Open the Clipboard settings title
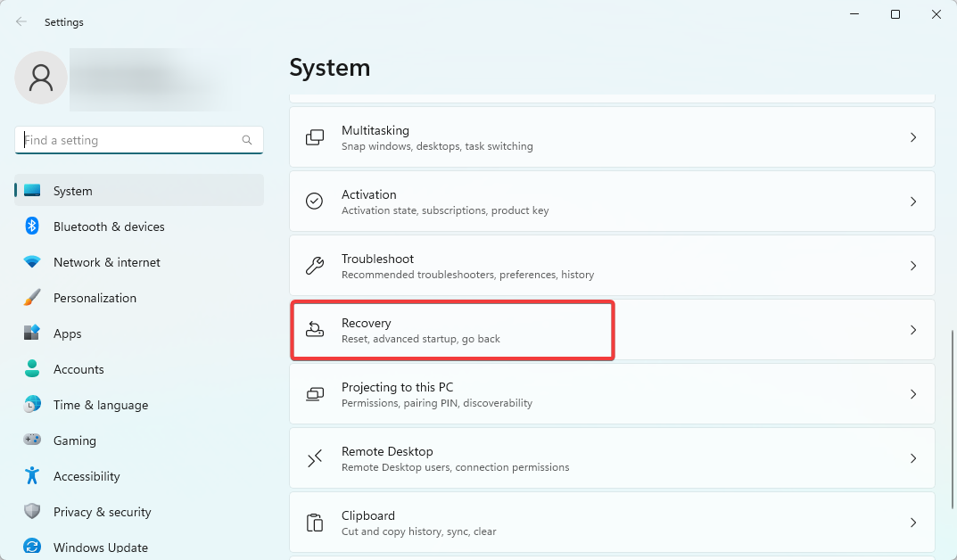 click(x=368, y=515)
